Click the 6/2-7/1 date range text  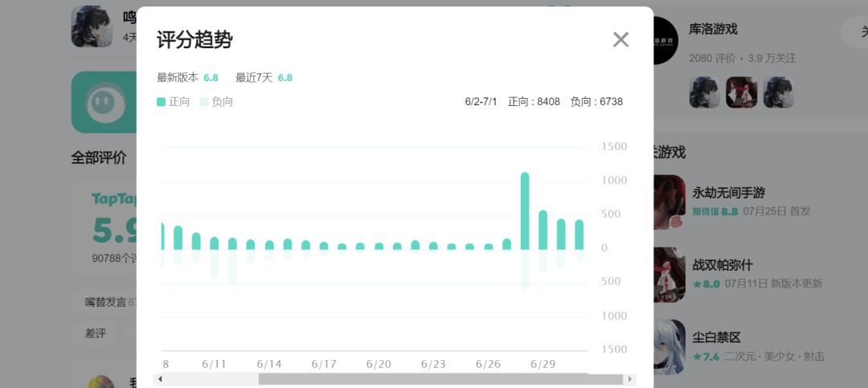click(x=481, y=102)
